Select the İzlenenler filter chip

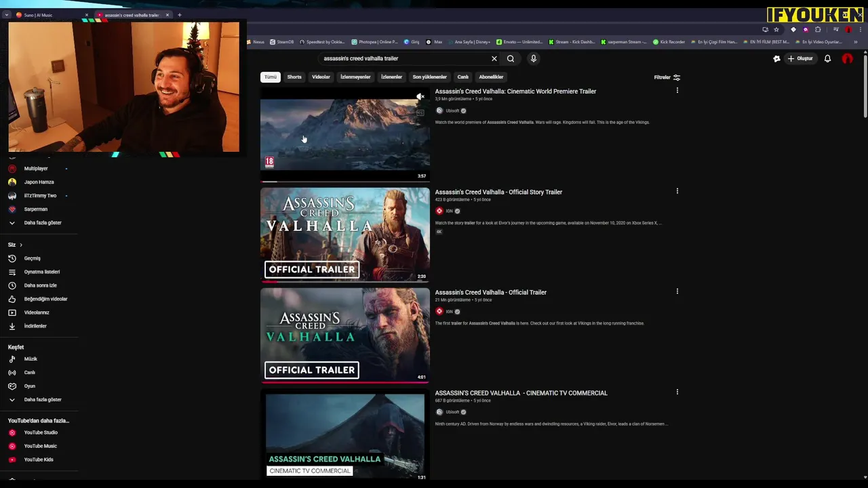(391, 77)
